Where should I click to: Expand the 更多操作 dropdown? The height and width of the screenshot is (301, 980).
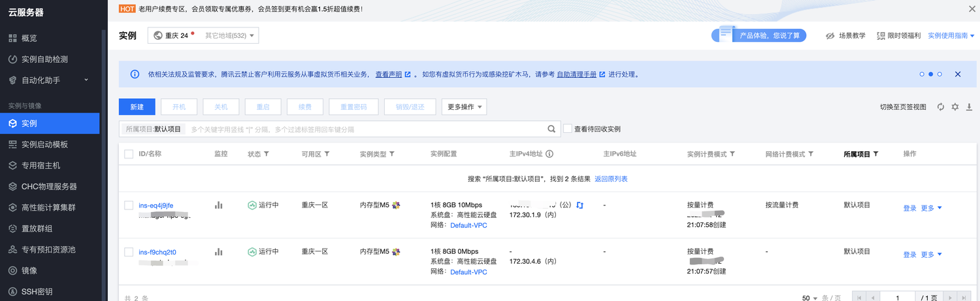464,107
